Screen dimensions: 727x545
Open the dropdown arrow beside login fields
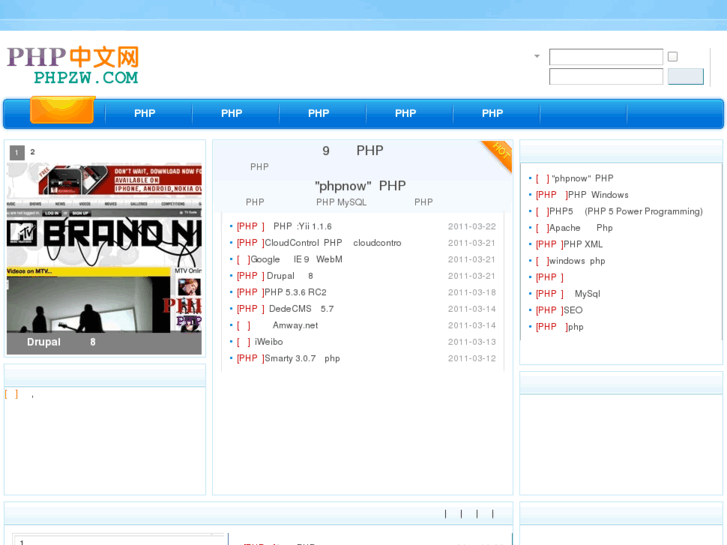537,56
